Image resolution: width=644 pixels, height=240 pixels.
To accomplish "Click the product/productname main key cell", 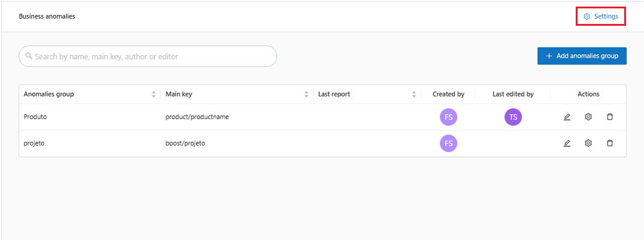I will 197,117.
